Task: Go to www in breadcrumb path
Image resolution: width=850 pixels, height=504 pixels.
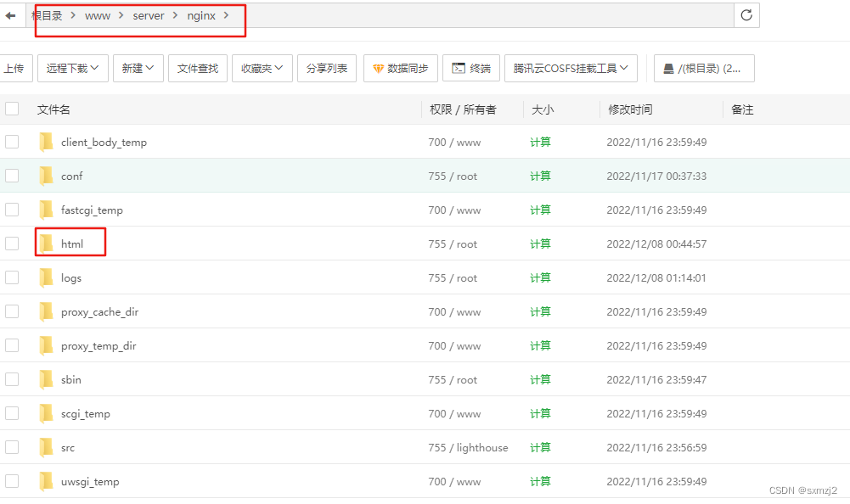Action: point(98,16)
